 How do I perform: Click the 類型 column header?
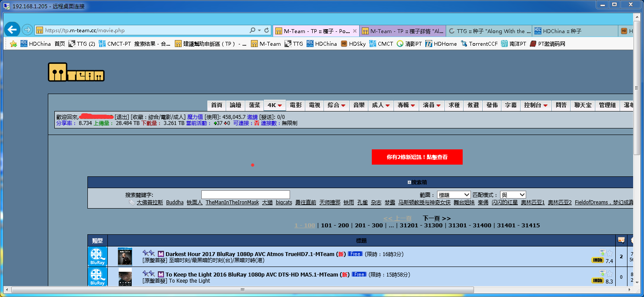pos(97,240)
